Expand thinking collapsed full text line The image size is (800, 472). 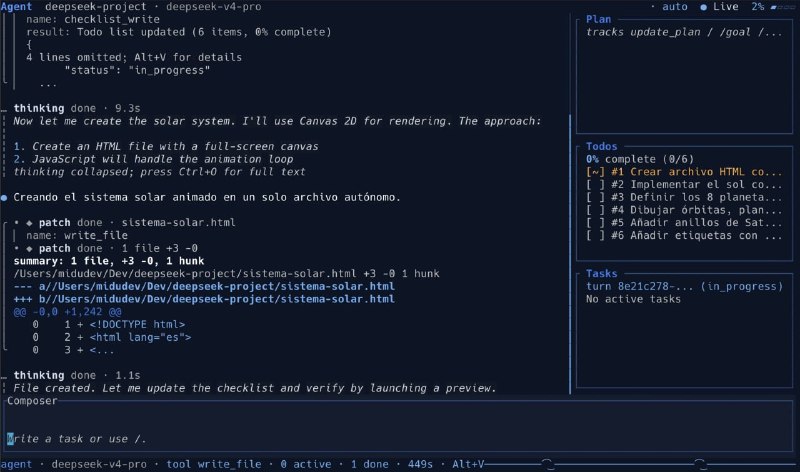(x=159, y=172)
